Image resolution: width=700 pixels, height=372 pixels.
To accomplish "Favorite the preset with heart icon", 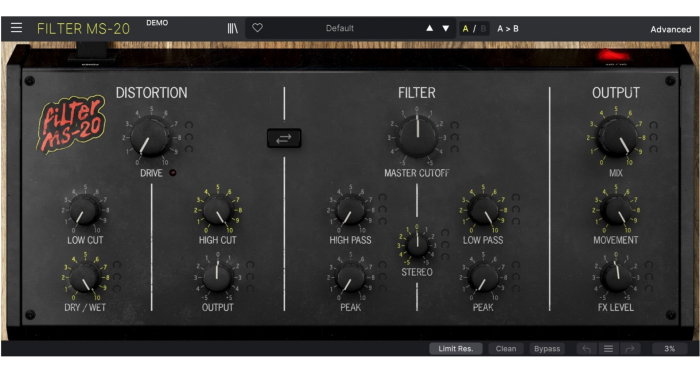I will [257, 28].
